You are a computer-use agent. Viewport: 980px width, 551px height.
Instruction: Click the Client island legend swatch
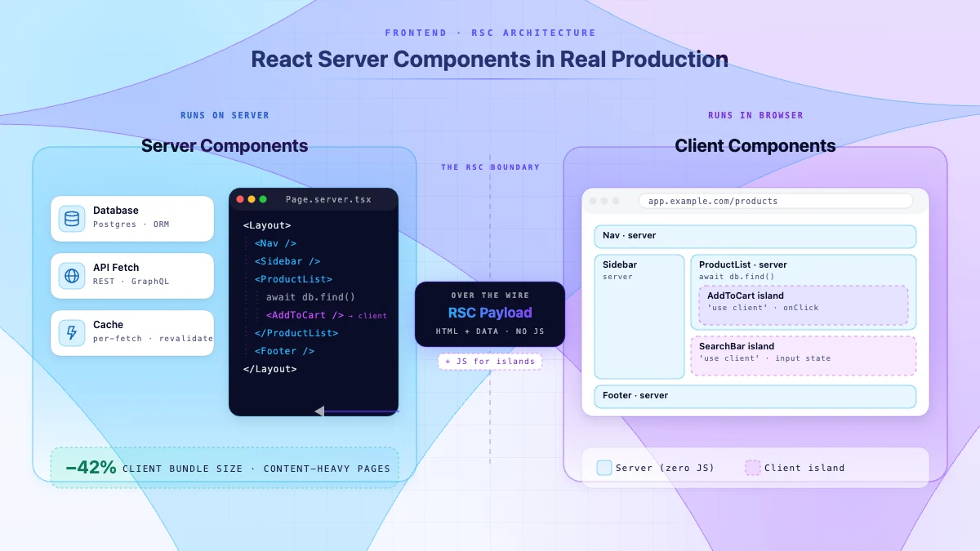coord(753,468)
